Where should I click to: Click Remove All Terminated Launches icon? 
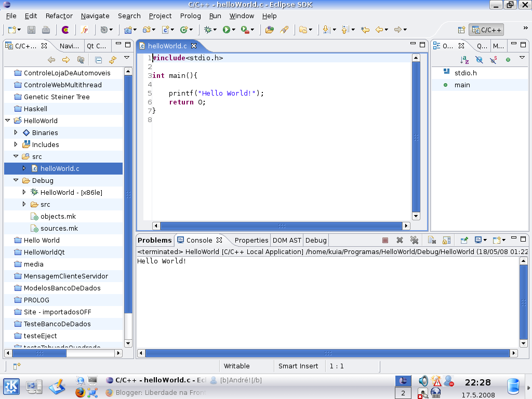point(414,240)
